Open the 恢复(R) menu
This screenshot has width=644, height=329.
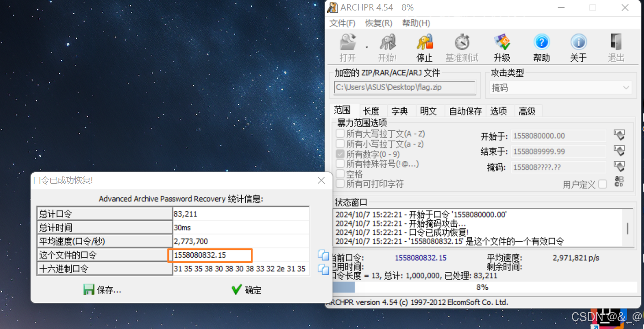[379, 23]
